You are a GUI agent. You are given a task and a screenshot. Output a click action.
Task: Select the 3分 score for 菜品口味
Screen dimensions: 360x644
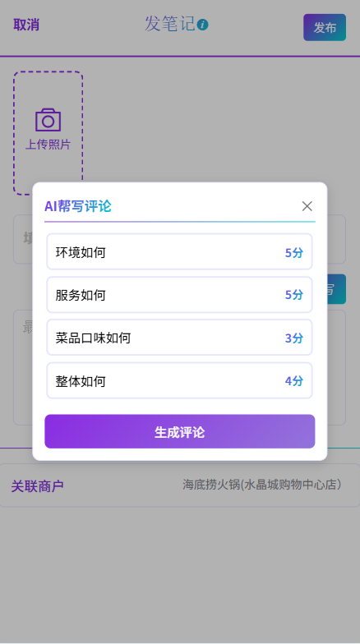tap(294, 338)
